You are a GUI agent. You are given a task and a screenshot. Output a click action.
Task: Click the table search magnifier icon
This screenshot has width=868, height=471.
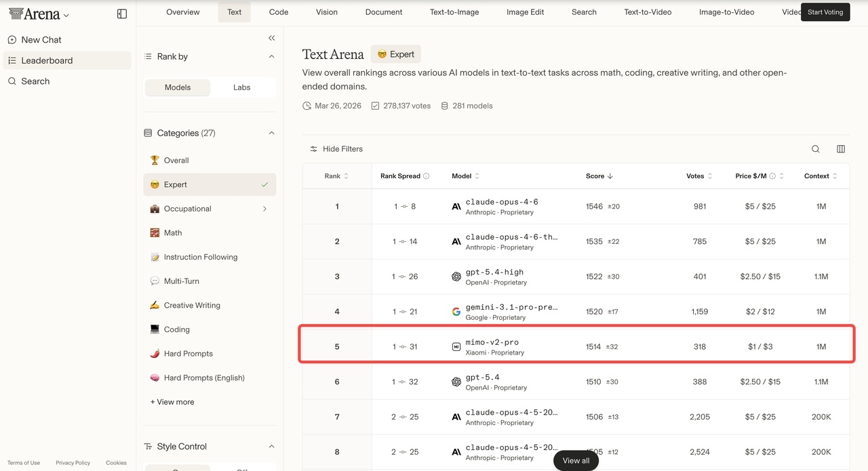[816, 149]
